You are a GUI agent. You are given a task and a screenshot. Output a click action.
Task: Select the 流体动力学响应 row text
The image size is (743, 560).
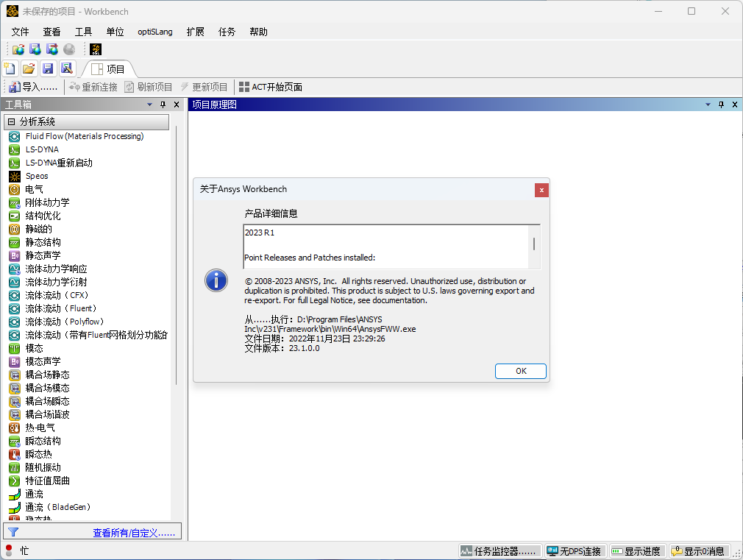(57, 269)
